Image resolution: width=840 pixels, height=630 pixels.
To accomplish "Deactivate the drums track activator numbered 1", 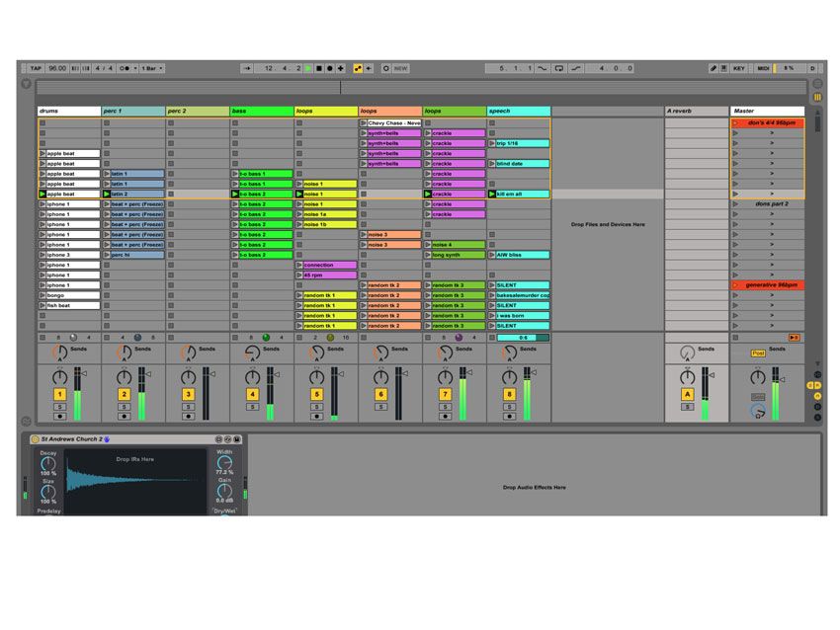I will tap(59, 394).
